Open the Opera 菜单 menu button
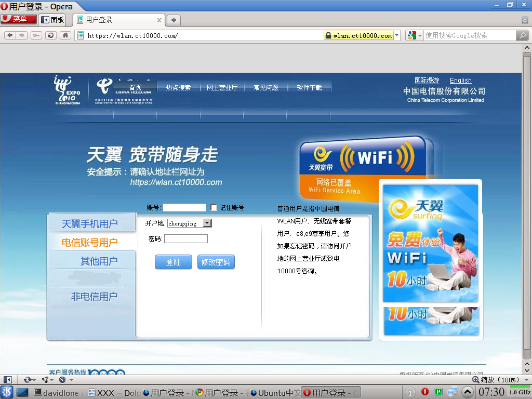This screenshot has height=399, width=532. coord(18,19)
